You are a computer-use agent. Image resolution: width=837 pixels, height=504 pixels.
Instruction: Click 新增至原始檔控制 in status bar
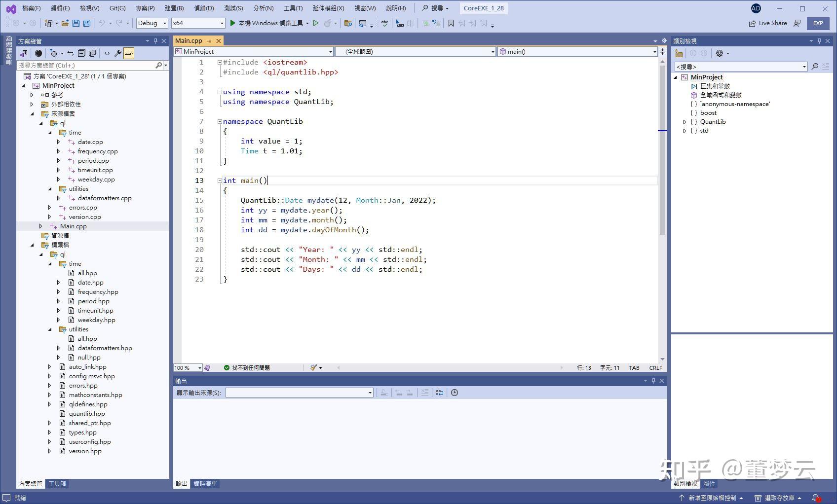click(x=714, y=498)
